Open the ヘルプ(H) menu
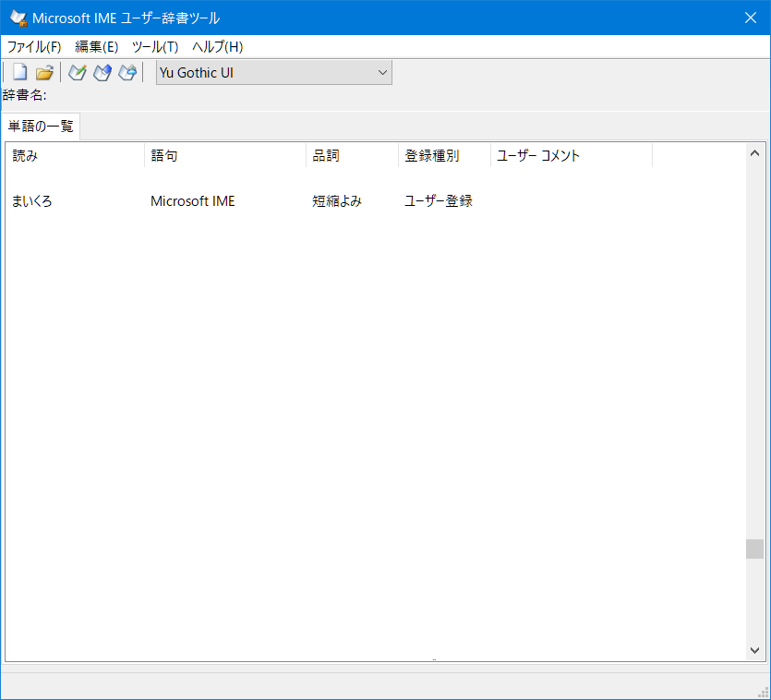The height and width of the screenshot is (700, 771). 218,47
